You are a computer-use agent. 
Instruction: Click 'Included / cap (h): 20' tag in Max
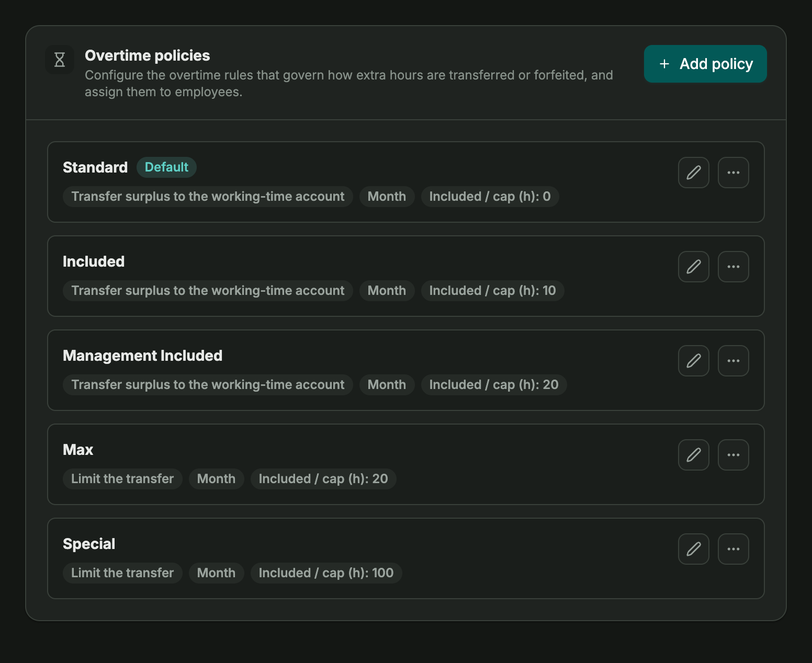pyautogui.click(x=323, y=479)
